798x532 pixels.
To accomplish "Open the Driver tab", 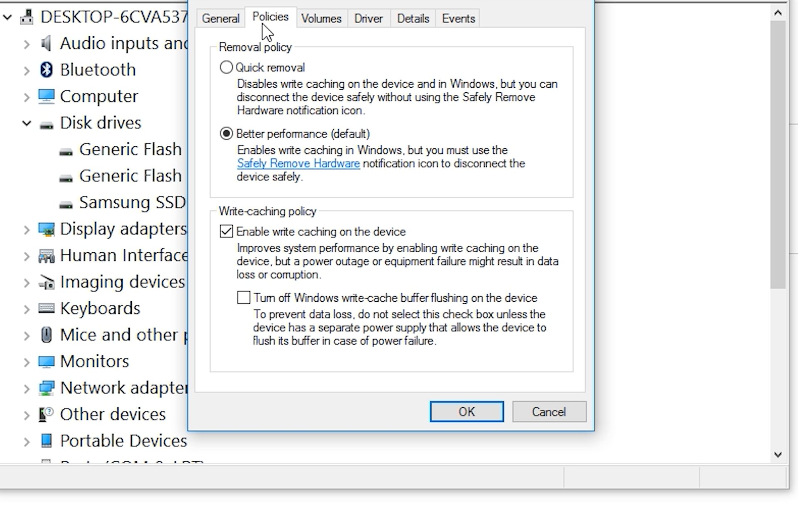I will tap(368, 19).
